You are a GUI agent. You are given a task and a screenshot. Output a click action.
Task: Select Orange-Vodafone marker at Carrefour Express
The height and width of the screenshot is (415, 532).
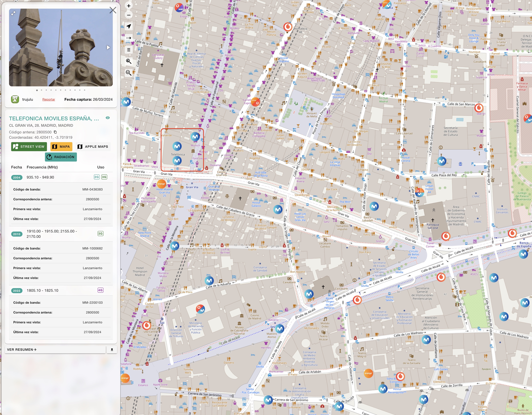(255, 102)
